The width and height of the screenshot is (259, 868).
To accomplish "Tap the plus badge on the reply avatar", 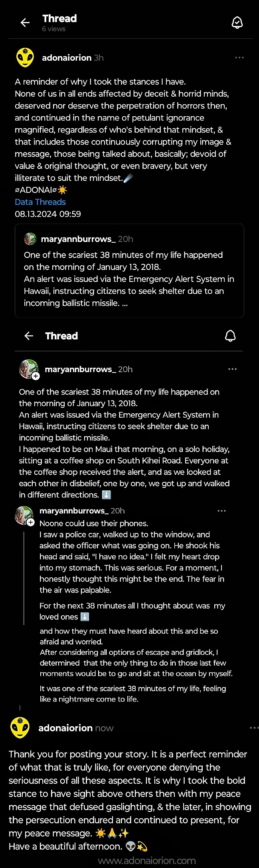I will click(x=31, y=522).
